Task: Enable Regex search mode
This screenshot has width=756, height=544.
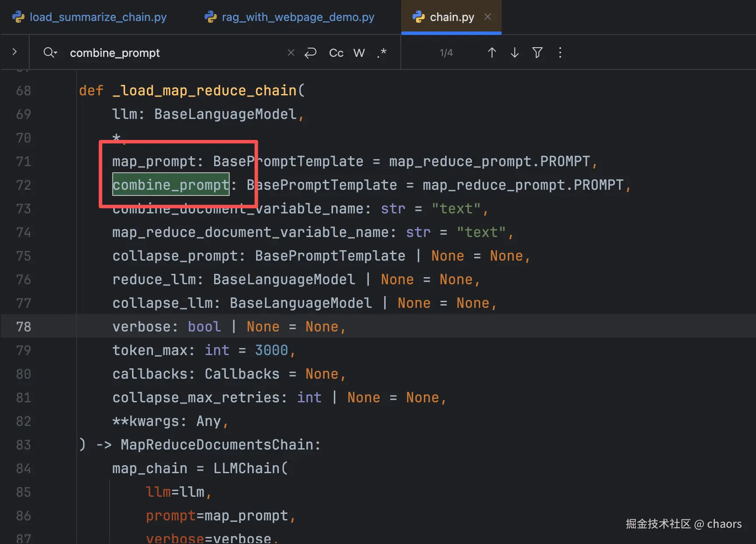Action: (382, 53)
